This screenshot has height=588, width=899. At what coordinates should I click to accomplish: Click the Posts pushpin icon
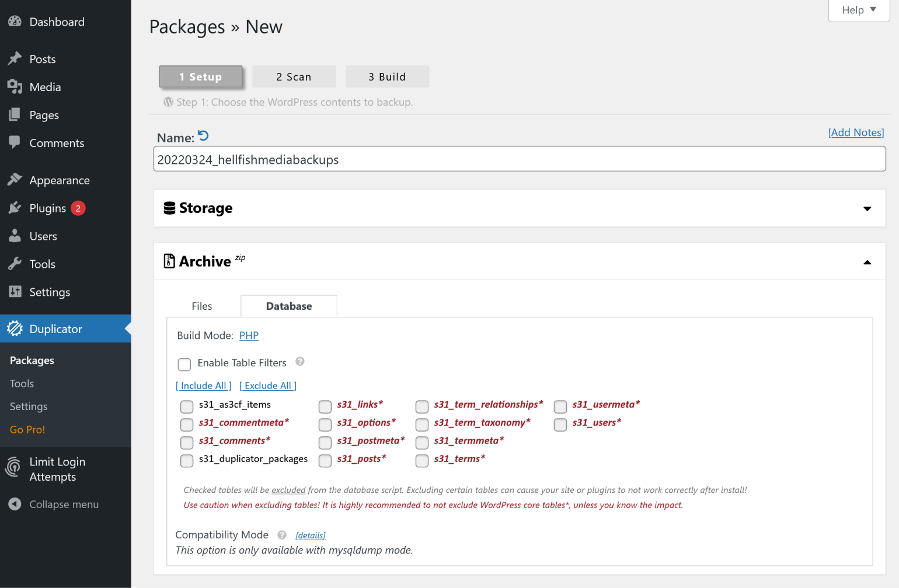tap(15, 59)
